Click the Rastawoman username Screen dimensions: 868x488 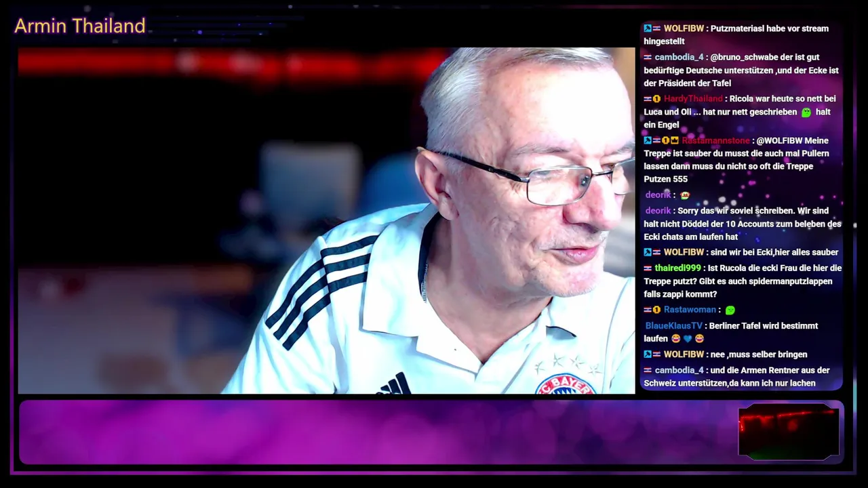click(x=690, y=310)
